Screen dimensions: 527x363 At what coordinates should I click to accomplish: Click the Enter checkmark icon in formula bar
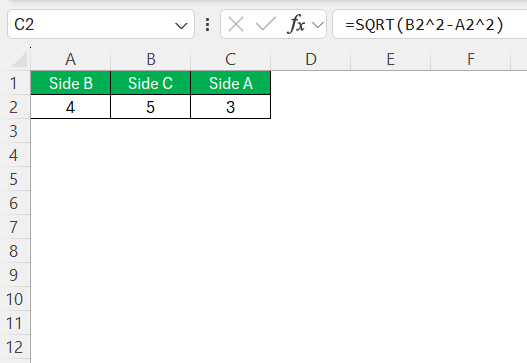click(x=266, y=25)
